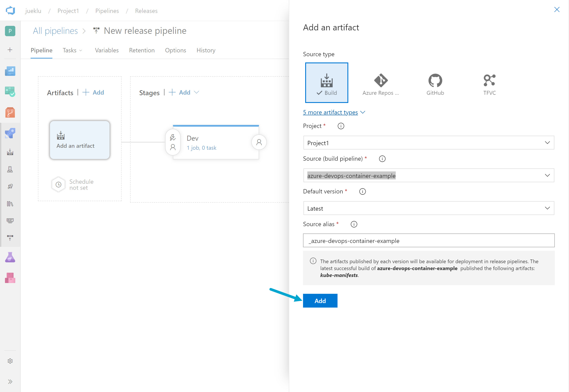Click the blue Add button
Image resolution: width=569 pixels, height=392 pixels.
pos(320,301)
